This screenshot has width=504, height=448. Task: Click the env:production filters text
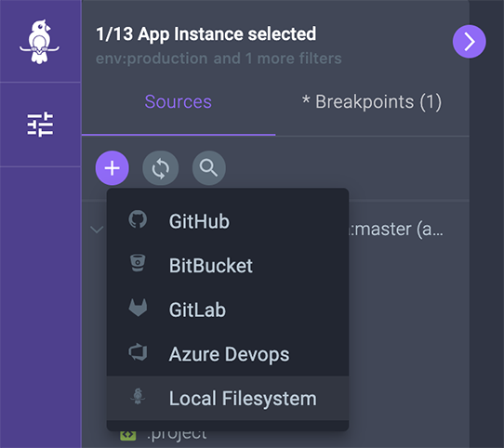219,59
